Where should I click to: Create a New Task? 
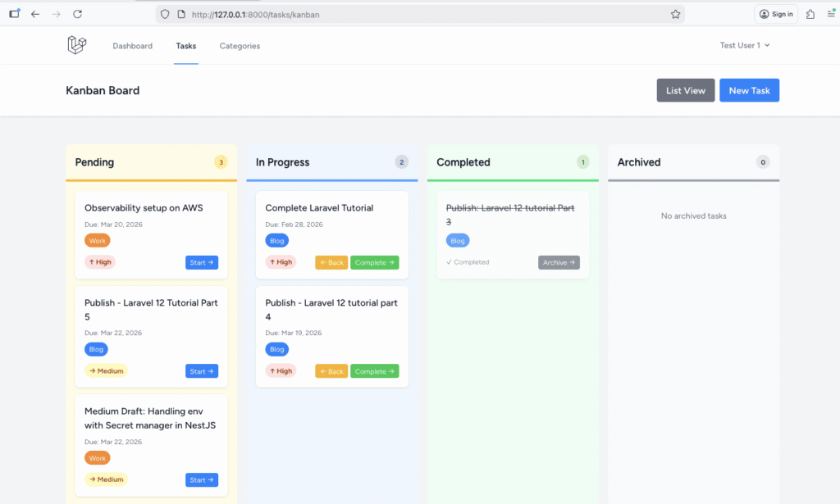click(x=749, y=90)
